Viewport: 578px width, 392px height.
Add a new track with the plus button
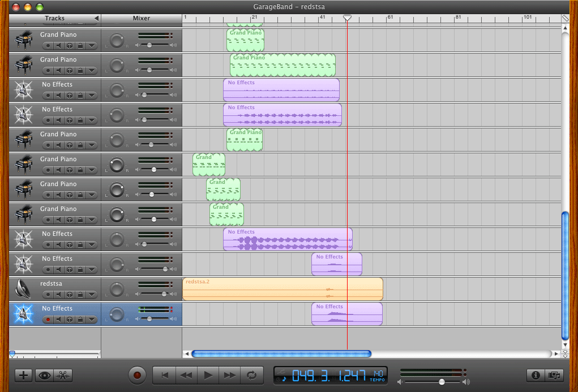coord(24,376)
